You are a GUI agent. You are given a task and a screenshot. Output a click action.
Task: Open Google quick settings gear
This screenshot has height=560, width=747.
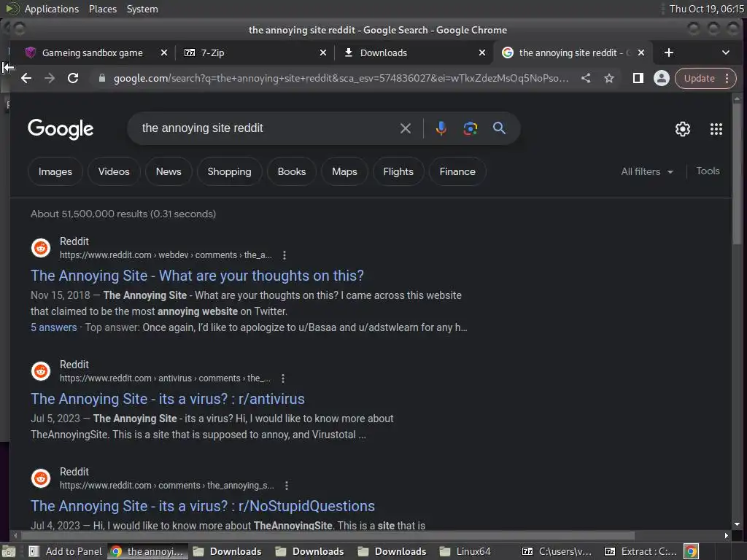683,128
